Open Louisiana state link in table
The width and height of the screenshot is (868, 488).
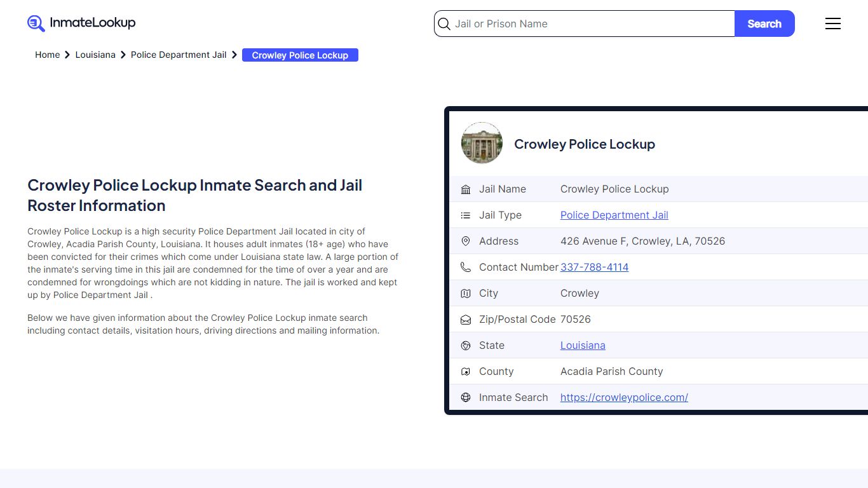pyautogui.click(x=583, y=346)
